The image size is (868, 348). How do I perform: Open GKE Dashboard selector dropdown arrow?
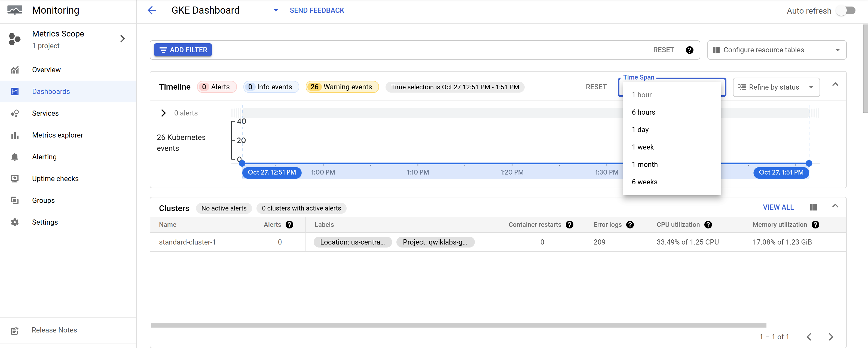pyautogui.click(x=276, y=10)
